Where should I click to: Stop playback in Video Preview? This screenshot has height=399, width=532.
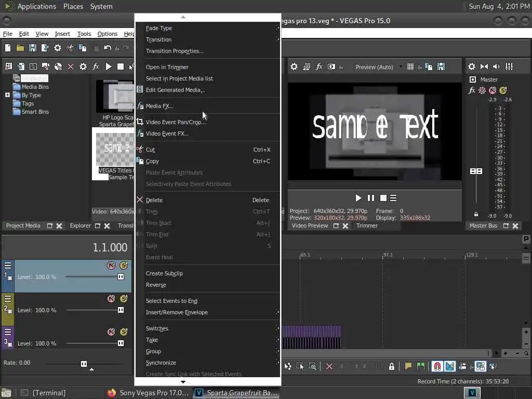[x=383, y=198]
